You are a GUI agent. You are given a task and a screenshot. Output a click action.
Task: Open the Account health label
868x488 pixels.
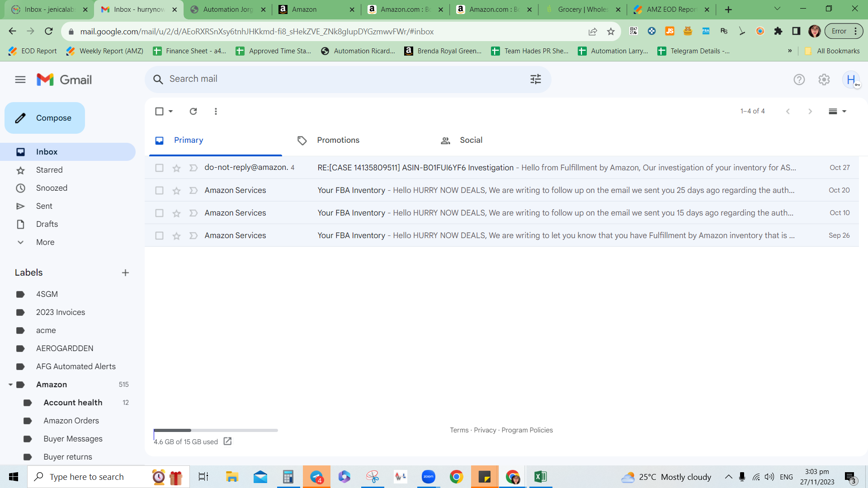[73, 403]
